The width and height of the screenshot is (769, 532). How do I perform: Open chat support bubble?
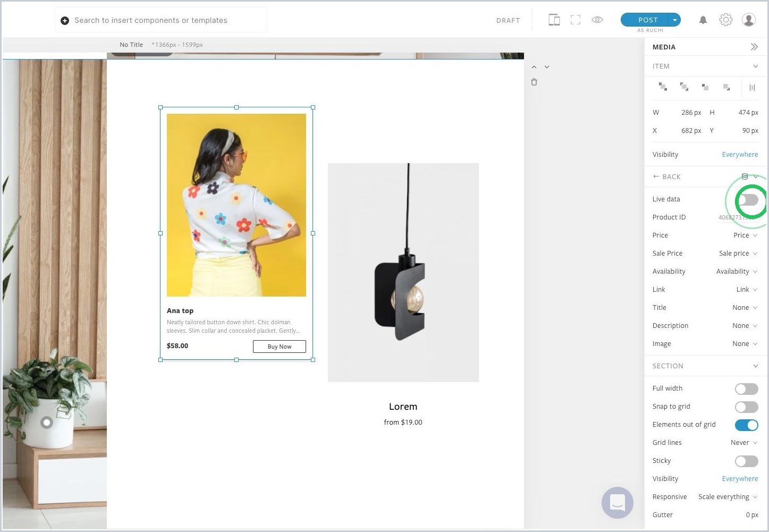(618, 502)
